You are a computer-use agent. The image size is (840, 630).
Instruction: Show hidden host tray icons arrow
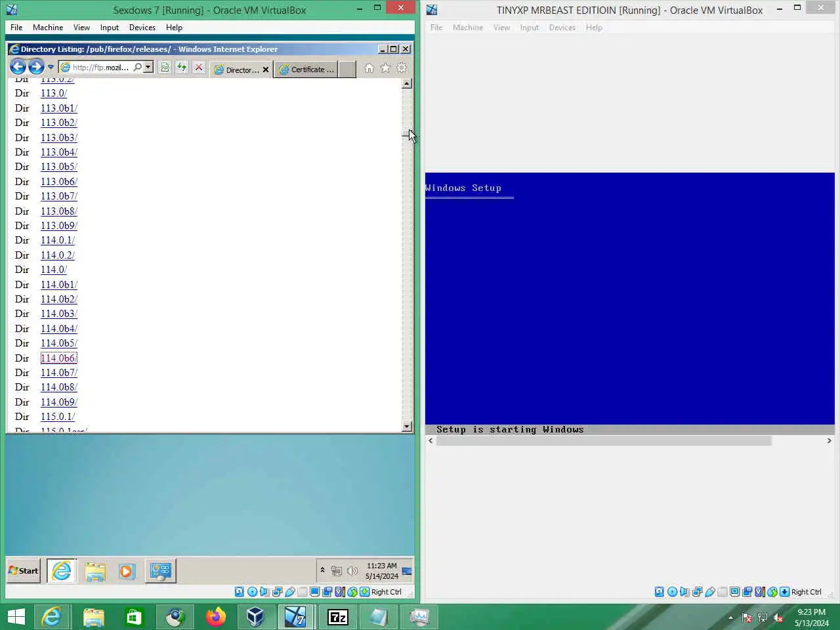730,618
